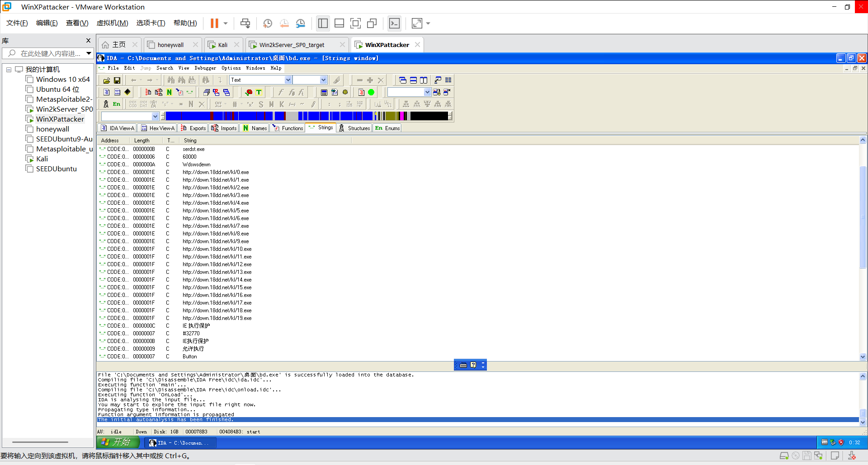Click the yellow N names icon in toolbar
Screen dimensions: 868x465
(169, 92)
